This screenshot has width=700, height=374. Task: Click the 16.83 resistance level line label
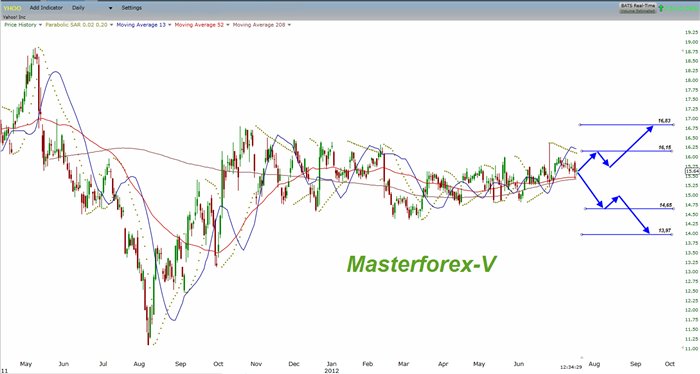(664, 121)
